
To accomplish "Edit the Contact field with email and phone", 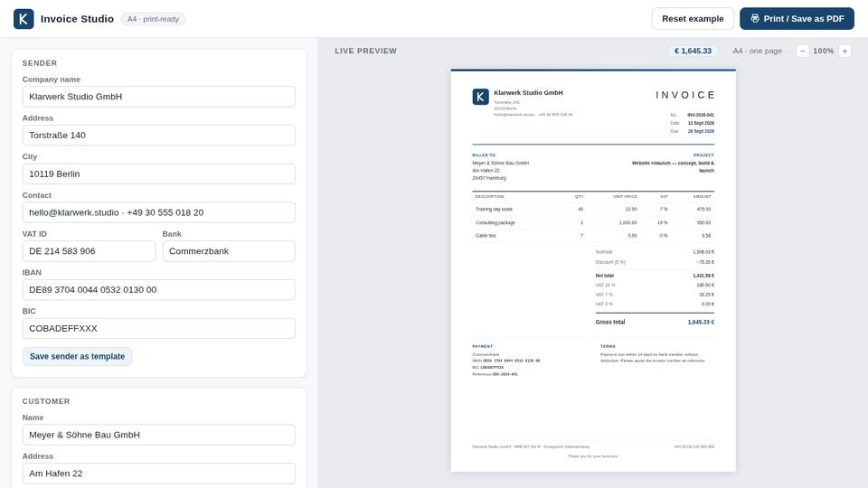I will tap(159, 212).
